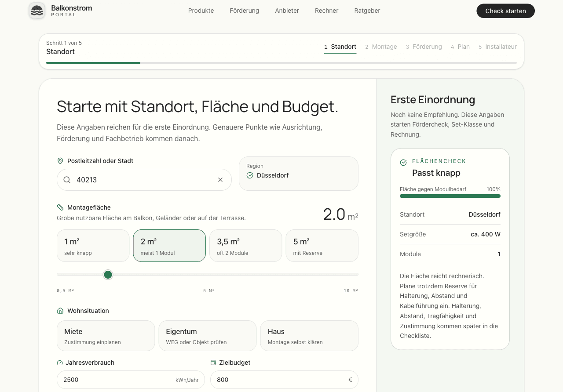Switch to step 3 Förderung tab
563x392 pixels.
[x=424, y=47]
